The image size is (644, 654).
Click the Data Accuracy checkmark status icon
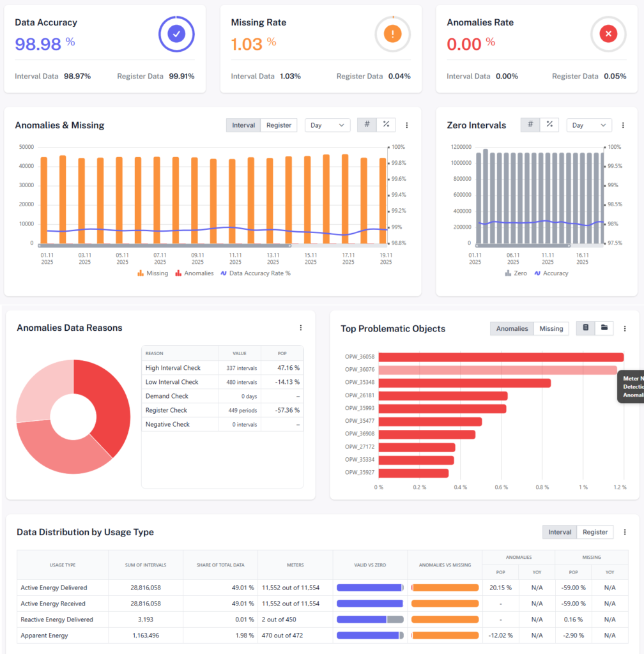coord(176,34)
